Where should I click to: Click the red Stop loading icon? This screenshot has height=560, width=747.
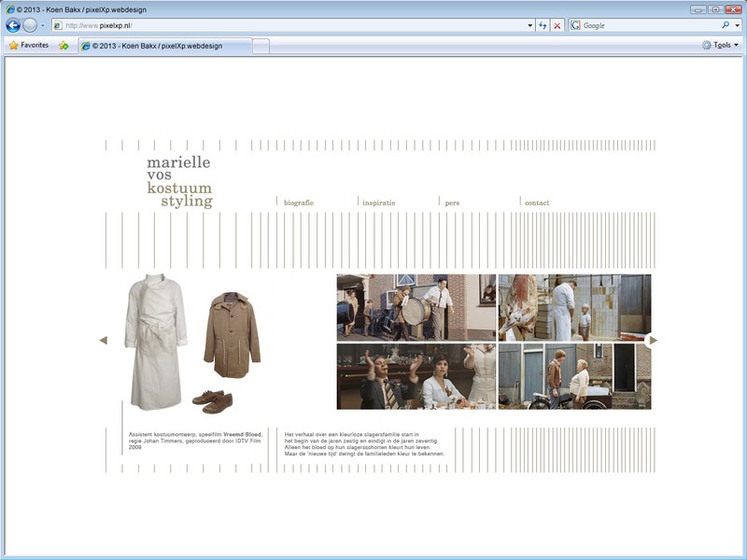(557, 25)
